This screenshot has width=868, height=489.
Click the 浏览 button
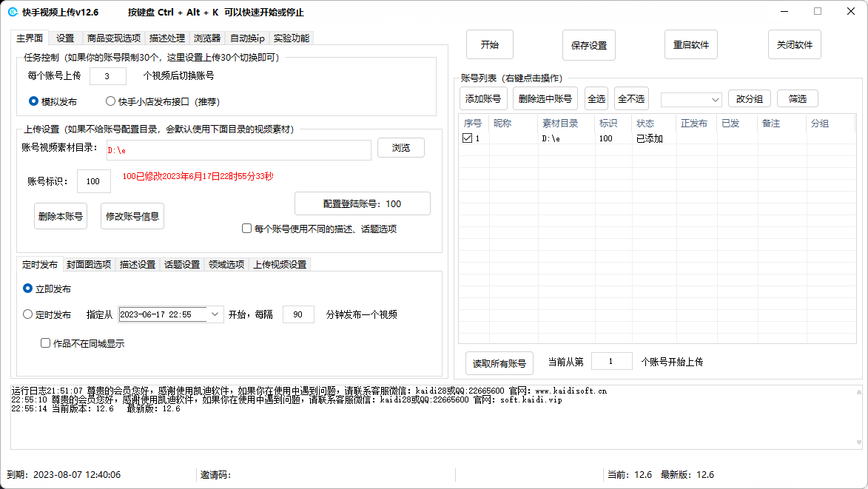(401, 148)
